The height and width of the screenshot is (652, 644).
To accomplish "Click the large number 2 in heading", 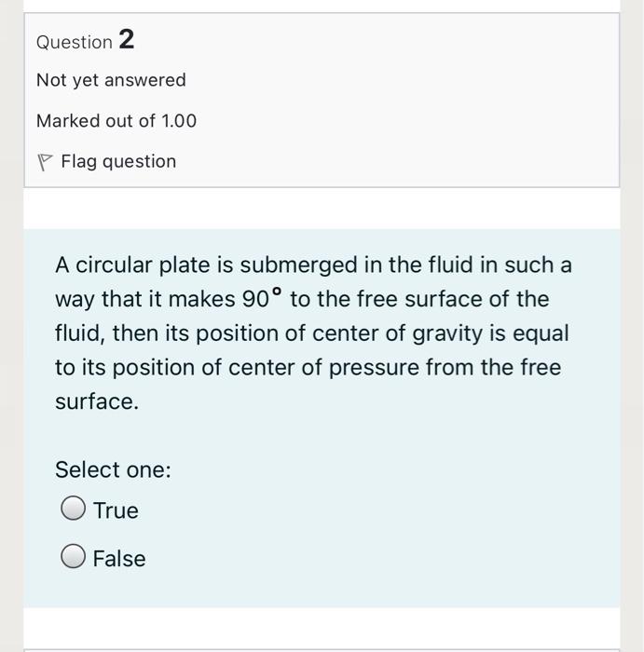I will (x=127, y=40).
